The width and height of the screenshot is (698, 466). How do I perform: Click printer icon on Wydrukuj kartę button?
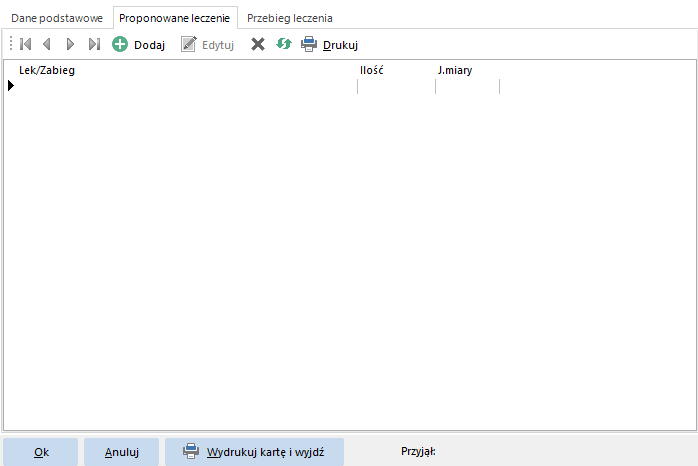(x=191, y=451)
